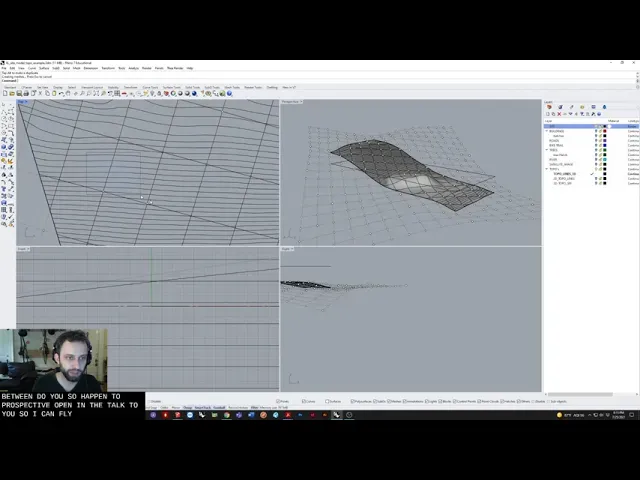Toggle Gumball in the status bar
Screen dimensions: 640x480
tap(220, 408)
